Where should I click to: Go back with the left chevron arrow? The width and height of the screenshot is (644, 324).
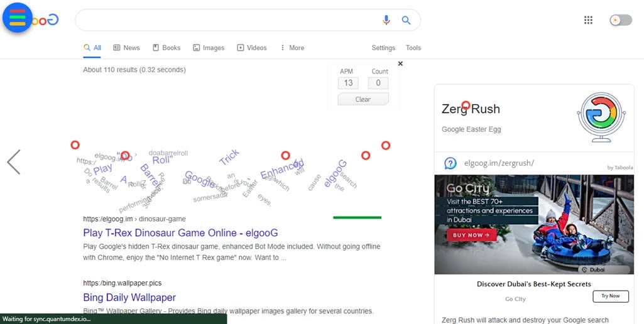(14, 162)
